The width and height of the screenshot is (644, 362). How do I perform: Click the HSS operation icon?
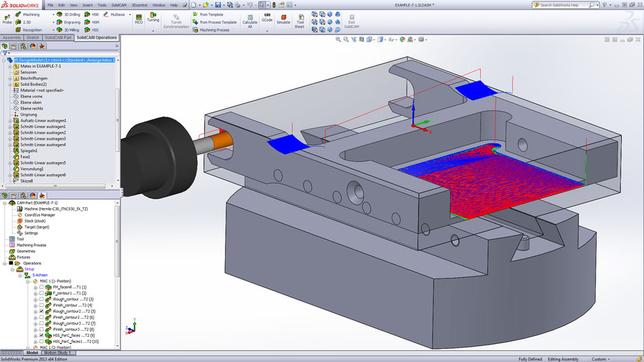point(87,30)
